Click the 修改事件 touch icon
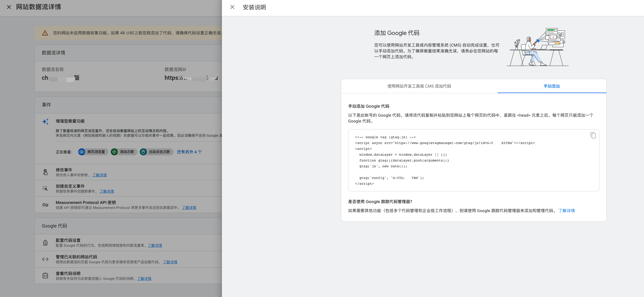The height and width of the screenshot is (297, 644). (x=45, y=172)
